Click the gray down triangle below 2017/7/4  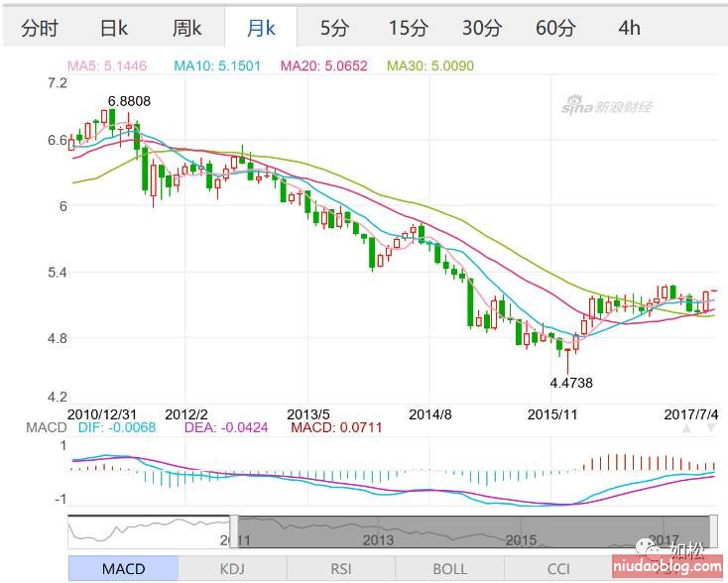click(x=711, y=427)
